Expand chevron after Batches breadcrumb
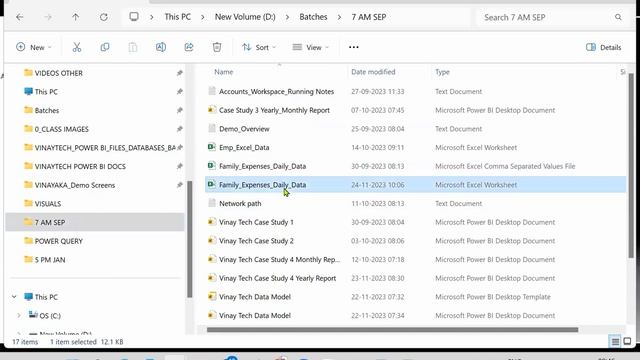 pos(339,17)
